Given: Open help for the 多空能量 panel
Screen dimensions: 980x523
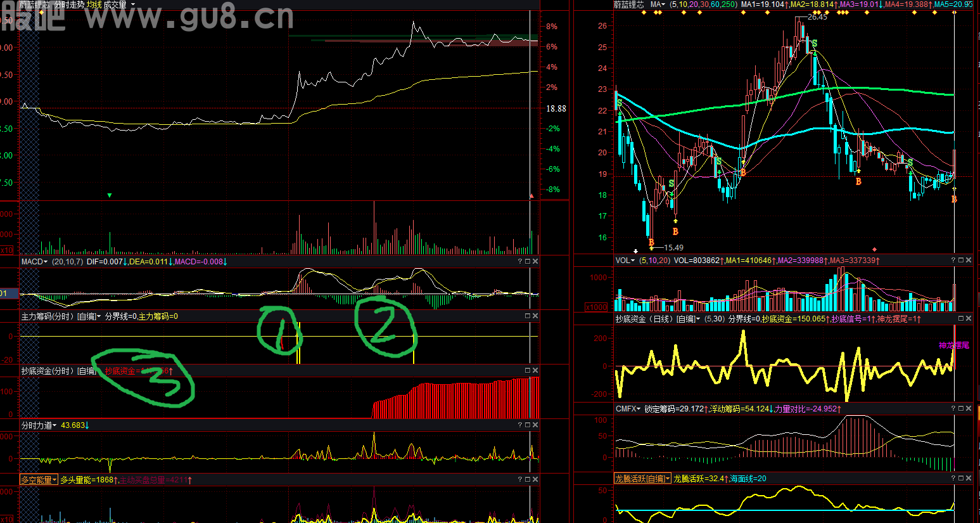Looking at the screenshot, I should point(519,479).
